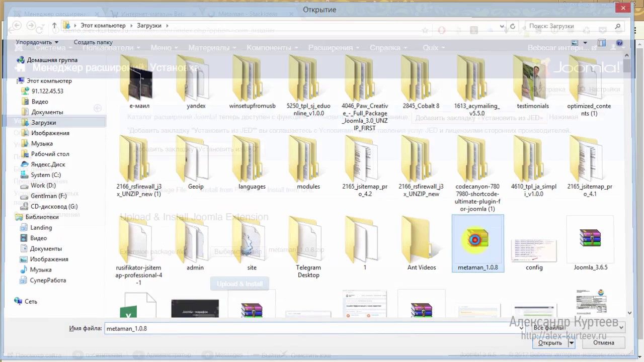Open the Все файлы file type dropdown
Screen dimensions: 644x362
[x=578, y=328]
